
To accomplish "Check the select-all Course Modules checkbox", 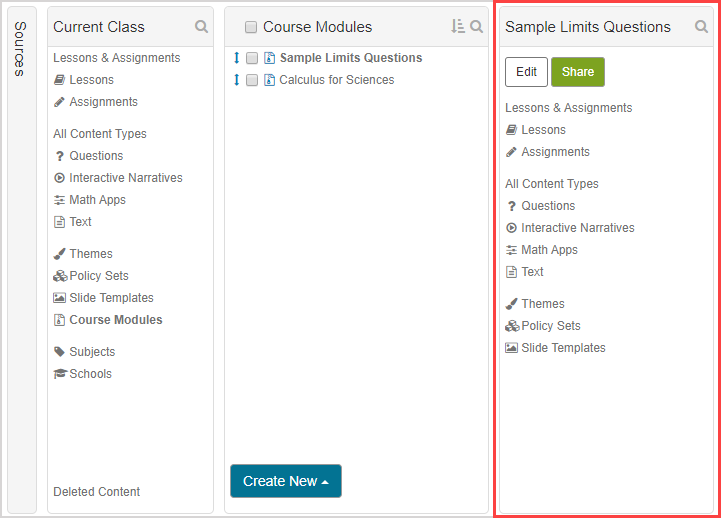I will (x=251, y=27).
